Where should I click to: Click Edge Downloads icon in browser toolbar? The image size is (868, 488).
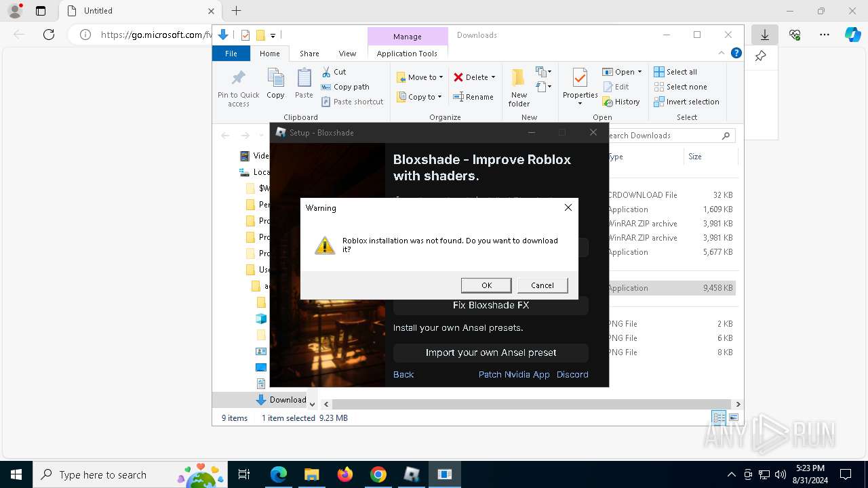[x=765, y=35]
